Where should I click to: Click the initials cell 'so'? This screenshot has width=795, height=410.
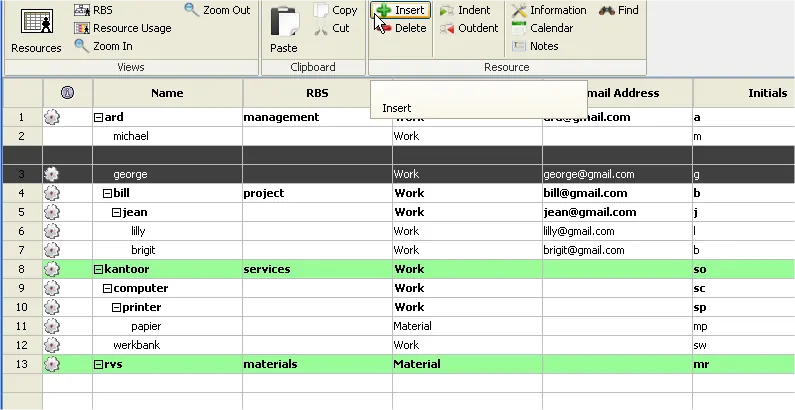[744, 269]
